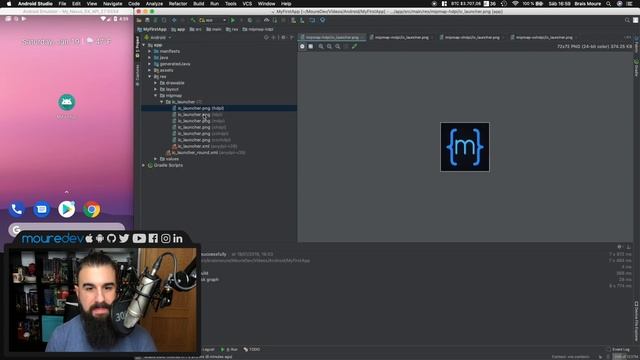Select ic_launcher.png (hdpi) highlighted row
640x360 pixels.
[x=219, y=108]
